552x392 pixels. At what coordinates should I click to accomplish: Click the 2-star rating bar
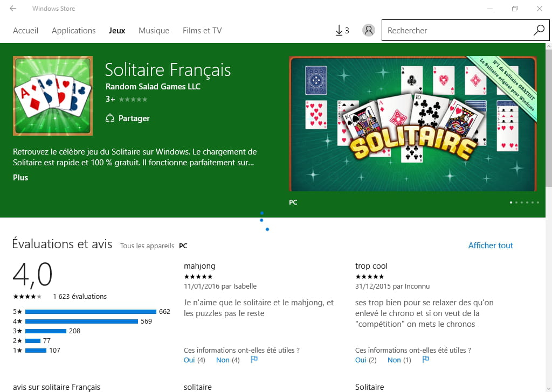pos(33,341)
